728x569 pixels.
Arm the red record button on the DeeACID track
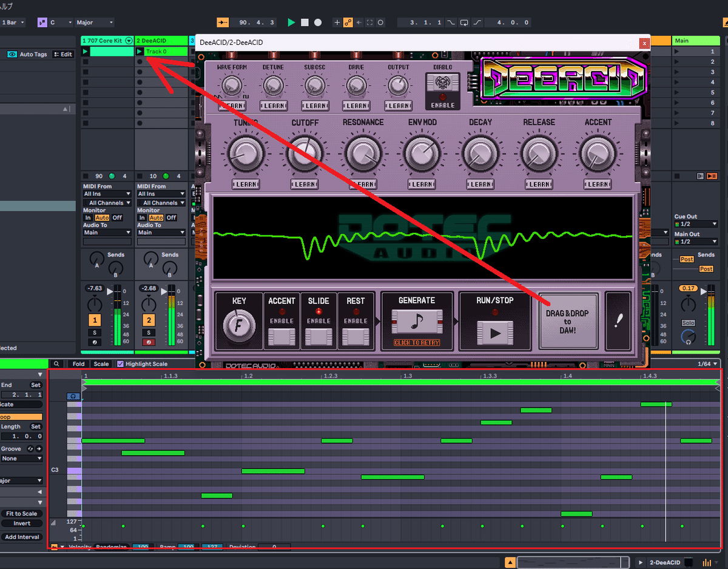[149, 342]
